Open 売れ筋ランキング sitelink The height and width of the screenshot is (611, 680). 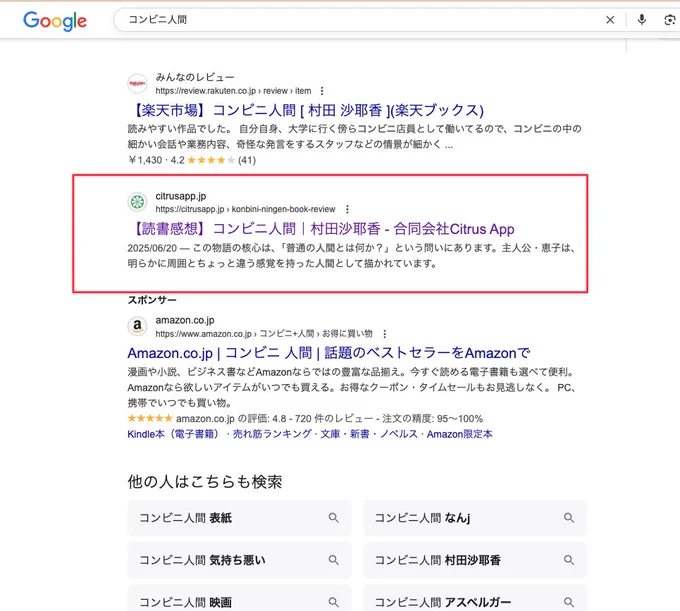pos(272,434)
